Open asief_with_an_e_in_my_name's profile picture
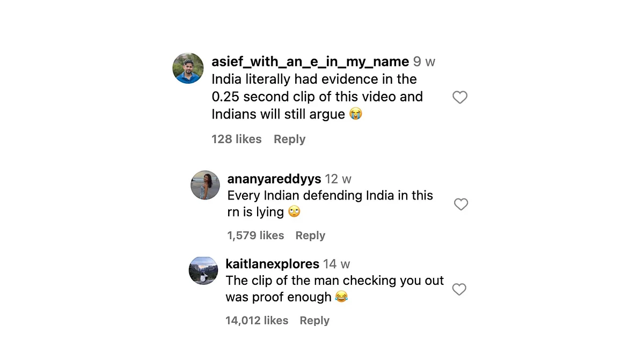The width and height of the screenshot is (644, 362). tap(188, 68)
